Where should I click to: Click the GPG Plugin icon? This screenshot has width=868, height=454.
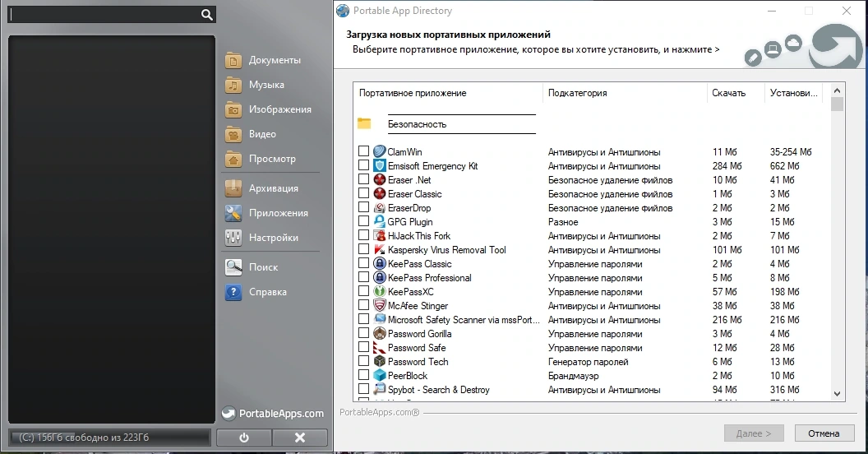tap(379, 221)
